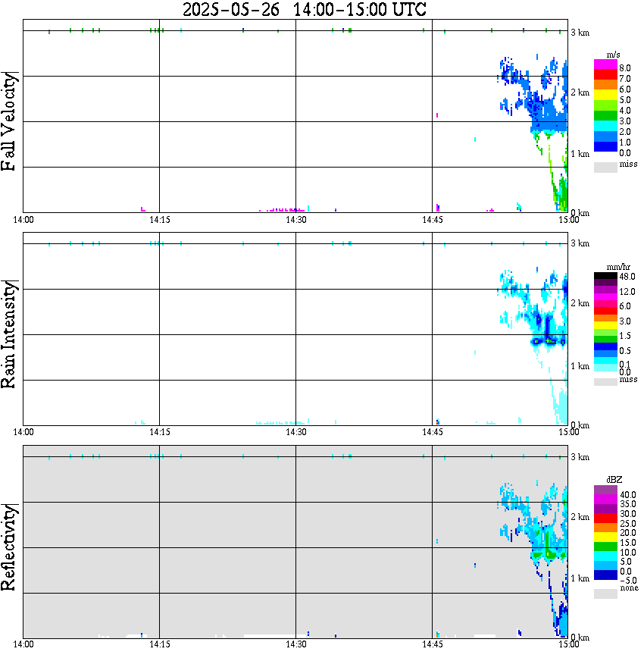644x658 pixels.
Task: Click the 14:45 tick label under the Reflectivity panel
Action: [433, 645]
